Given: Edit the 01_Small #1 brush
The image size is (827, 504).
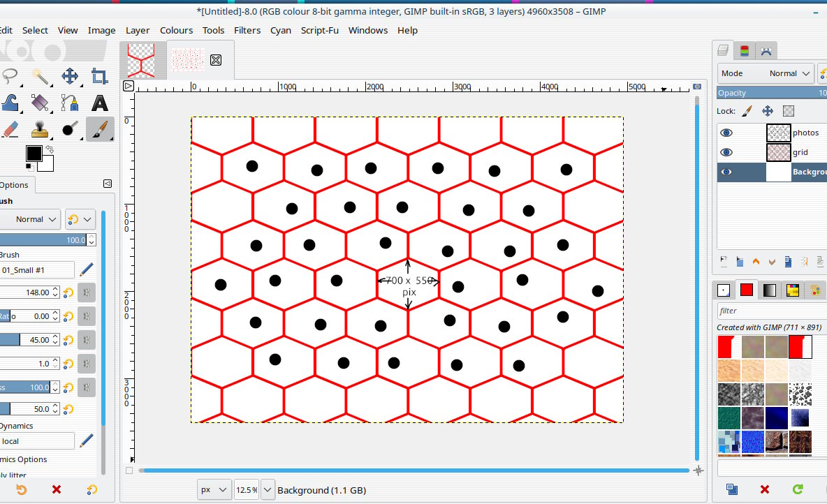Looking at the screenshot, I should (87, 269).
